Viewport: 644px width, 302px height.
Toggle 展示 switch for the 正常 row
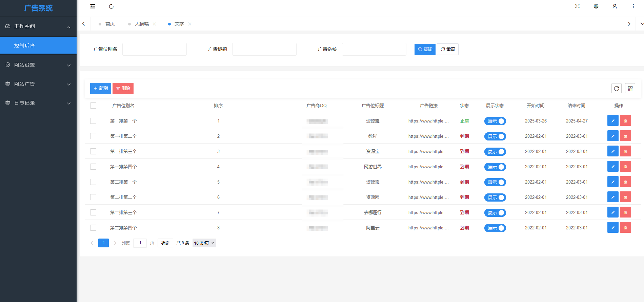pyautogui.click(x=495, y=121)
